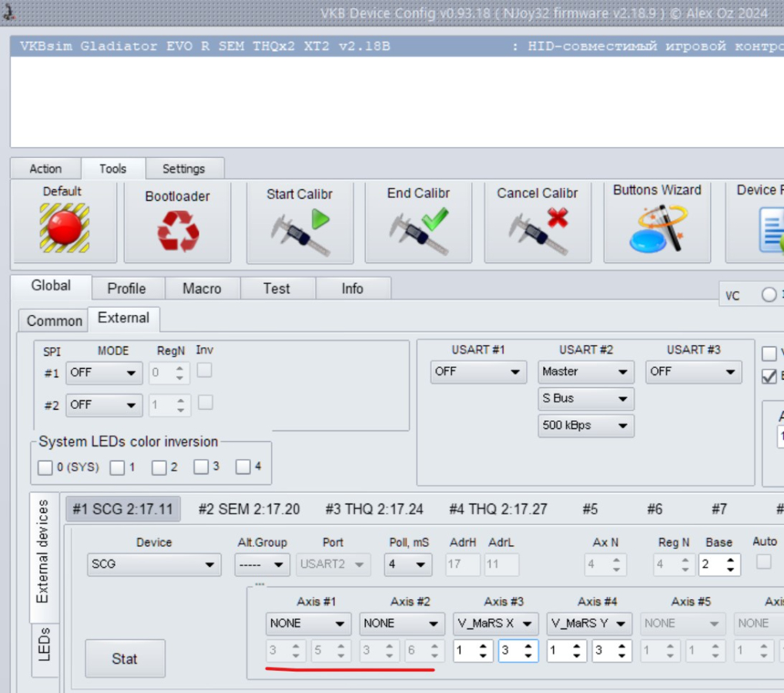Switch to the Common sub-tab
The width and height of the screenshot is (784, 693).
(x=54, y=320)
